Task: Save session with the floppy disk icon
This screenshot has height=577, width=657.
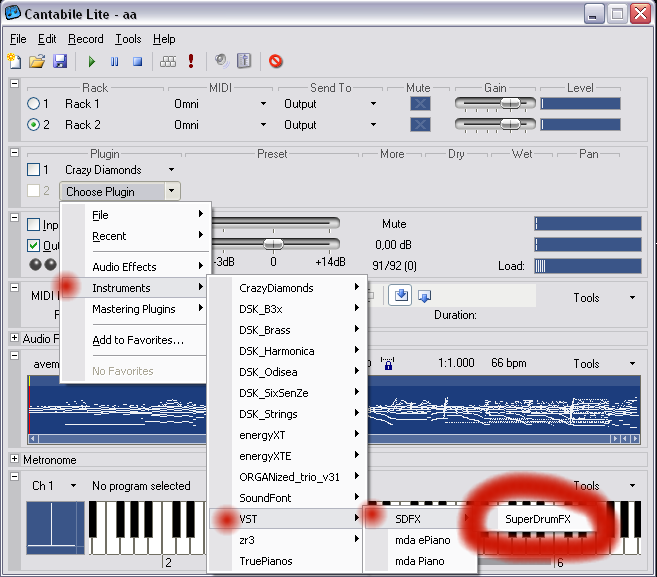Action: tap(60, 62)
